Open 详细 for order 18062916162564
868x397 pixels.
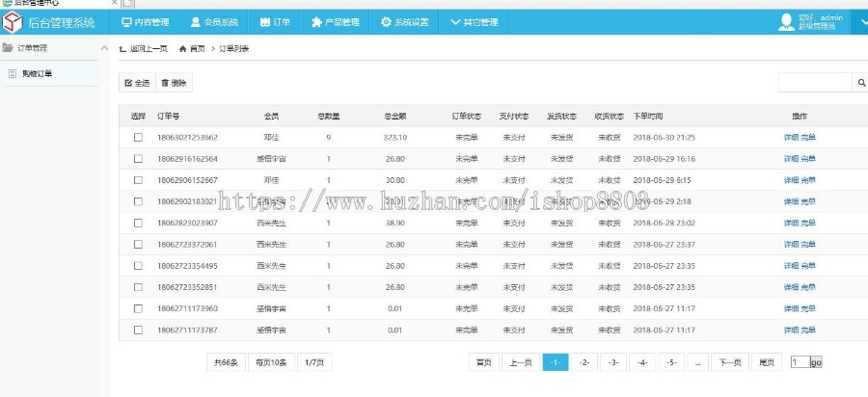(791, 159)
